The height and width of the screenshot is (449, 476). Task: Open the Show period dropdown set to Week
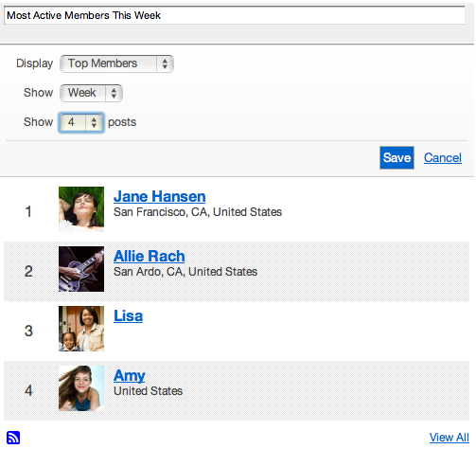coord(91,93)
